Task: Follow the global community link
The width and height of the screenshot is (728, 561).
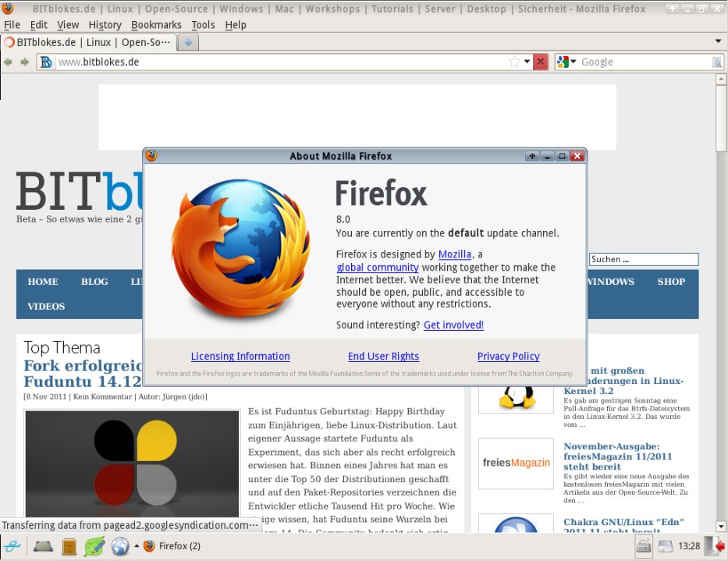Action: point(378,267)
